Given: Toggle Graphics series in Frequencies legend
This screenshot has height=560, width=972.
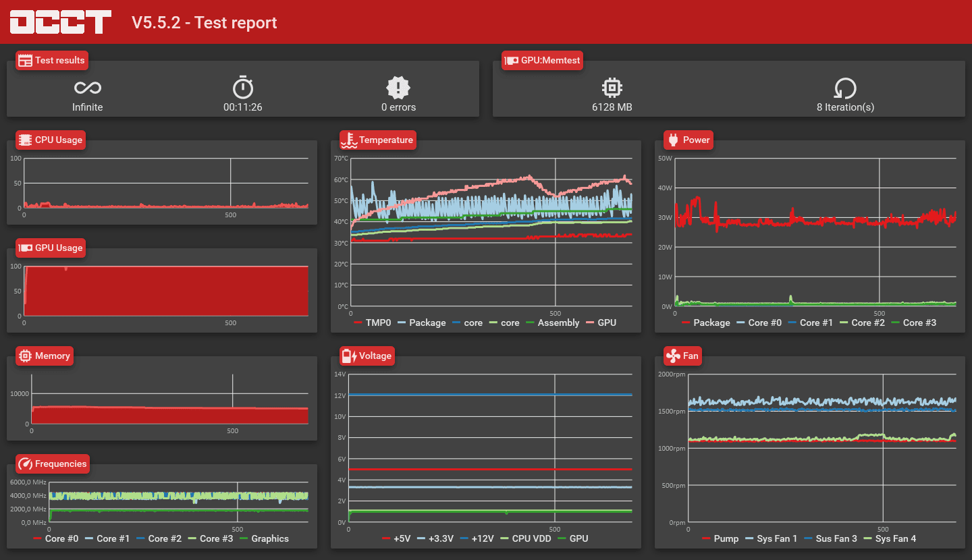Looking at the screenshot, I should [x=263, y=538].
